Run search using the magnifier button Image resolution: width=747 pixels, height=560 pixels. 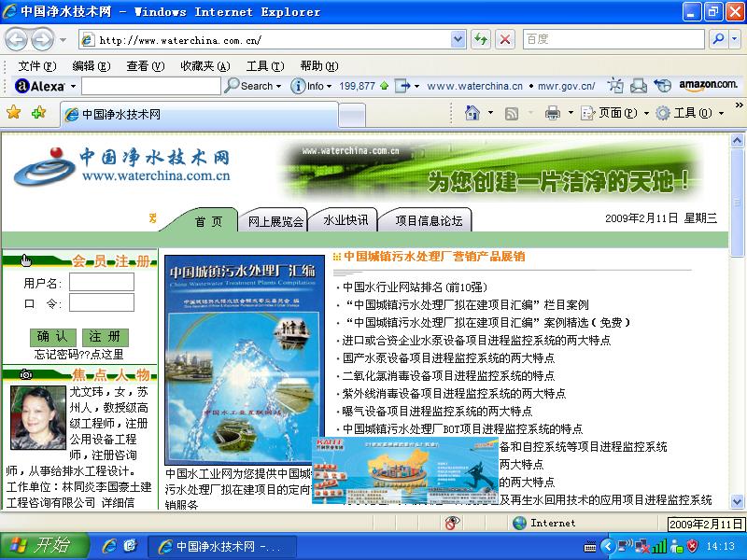click(x=718, y=39)
